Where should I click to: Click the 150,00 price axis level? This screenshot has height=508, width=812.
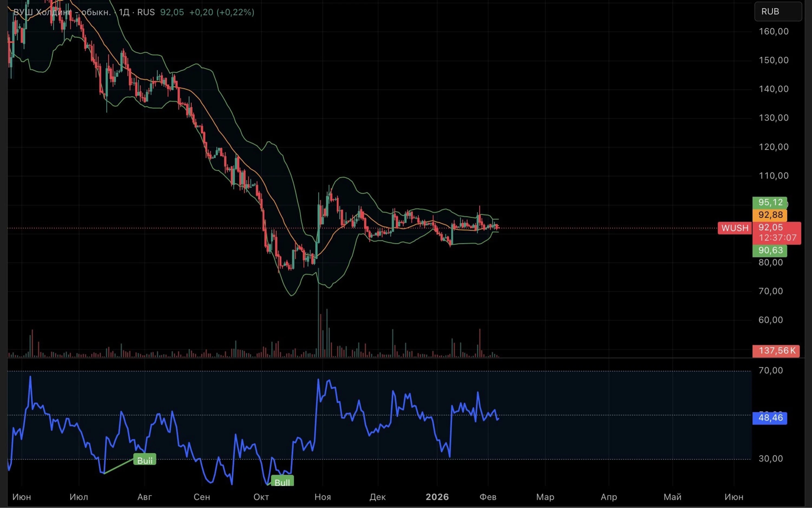tap(774, 61)
